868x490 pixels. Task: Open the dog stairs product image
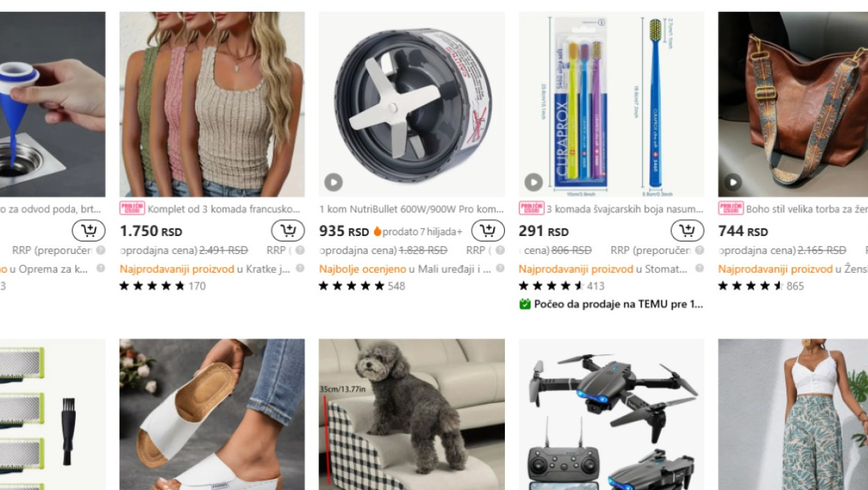coord(412,414)
